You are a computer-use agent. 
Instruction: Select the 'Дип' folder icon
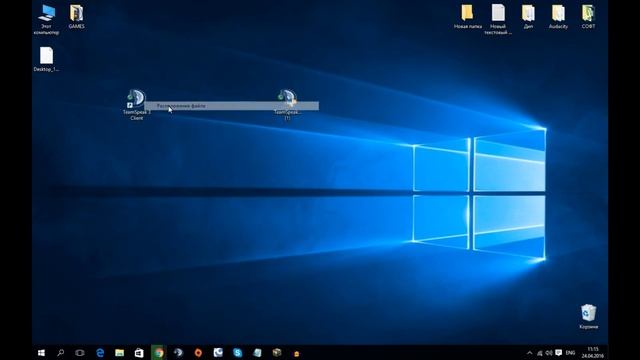[x=528, y=17]
